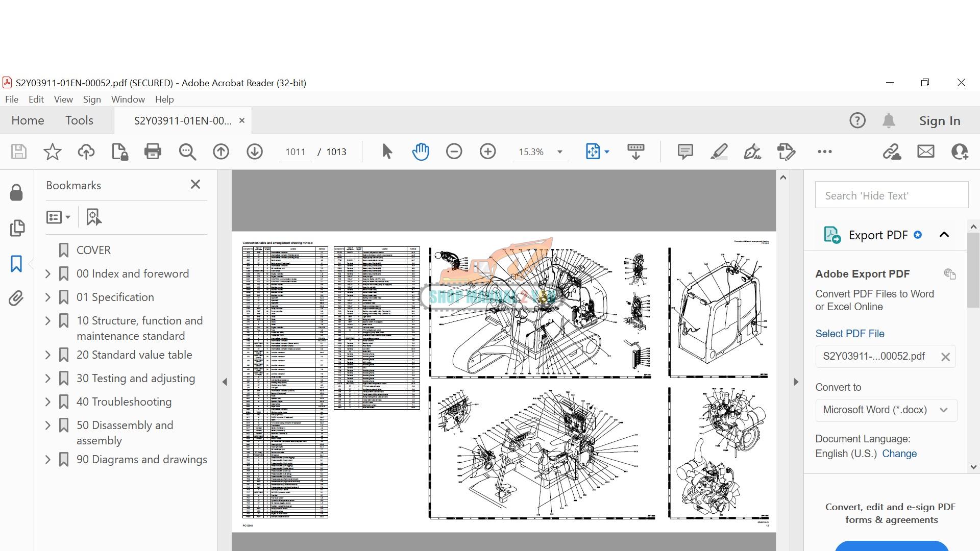Add the file to starred favorites
The width and height of the screenshot is (980, 551).
coord(52,152)
